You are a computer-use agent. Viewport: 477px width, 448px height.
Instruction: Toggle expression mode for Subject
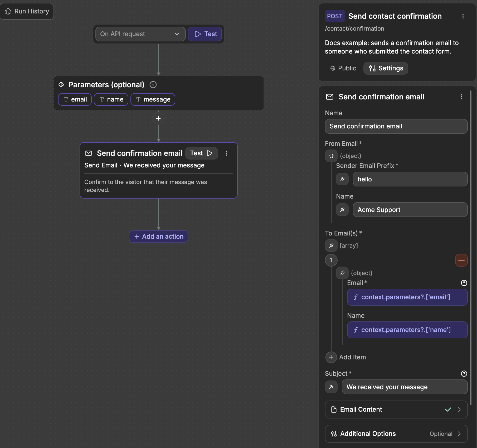pos(331,387)
